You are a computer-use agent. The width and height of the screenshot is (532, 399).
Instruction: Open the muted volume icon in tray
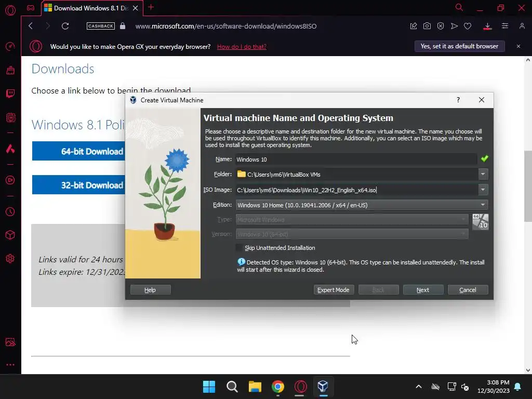point(465,387)
